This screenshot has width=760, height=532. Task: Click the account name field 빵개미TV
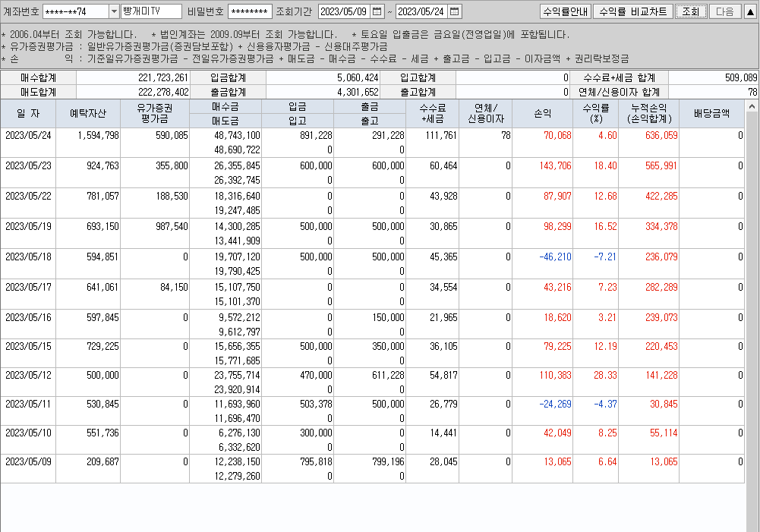151,11
